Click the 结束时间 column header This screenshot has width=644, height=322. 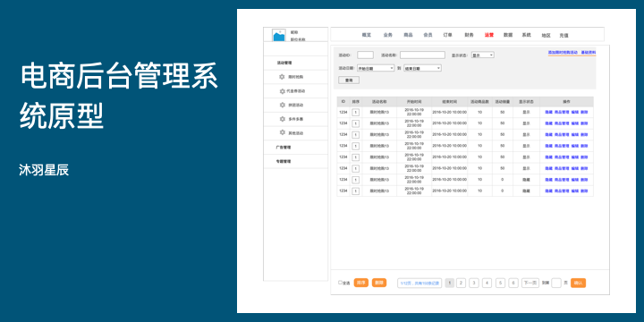[449, 101]
